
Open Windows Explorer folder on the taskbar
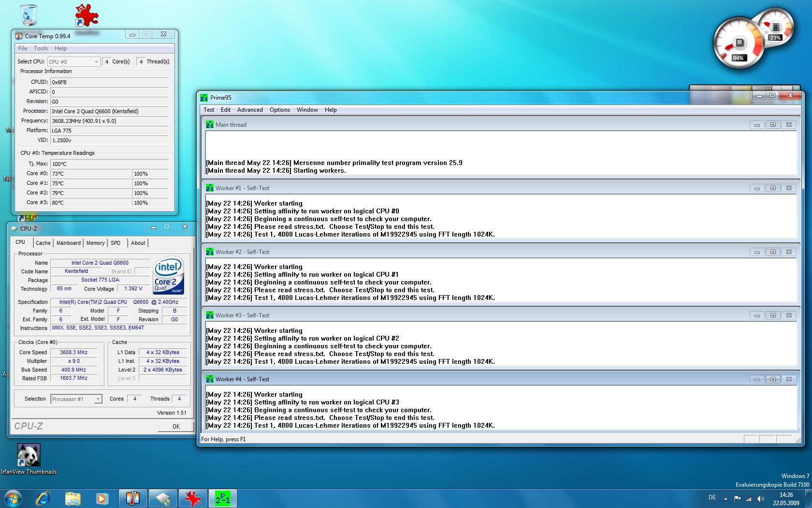click(x=72, y=498)
